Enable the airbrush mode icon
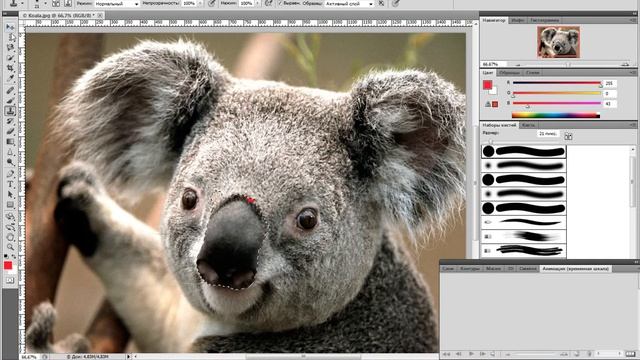Screen dimensions: 640x360 pyautogui.click(x=268, y=3)
